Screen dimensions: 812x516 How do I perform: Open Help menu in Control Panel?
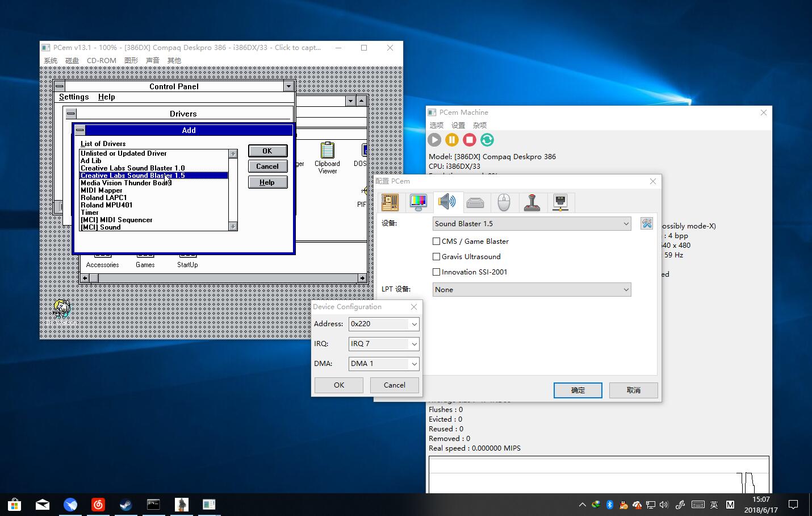point(106,97)
